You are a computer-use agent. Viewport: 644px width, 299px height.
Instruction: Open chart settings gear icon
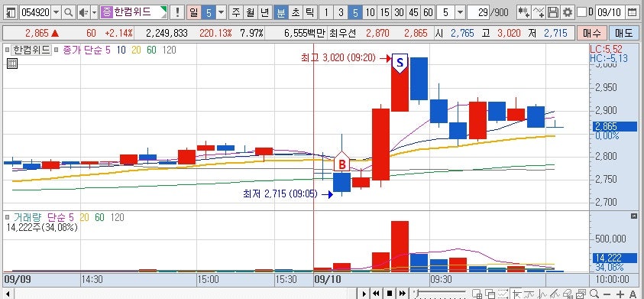567,12
